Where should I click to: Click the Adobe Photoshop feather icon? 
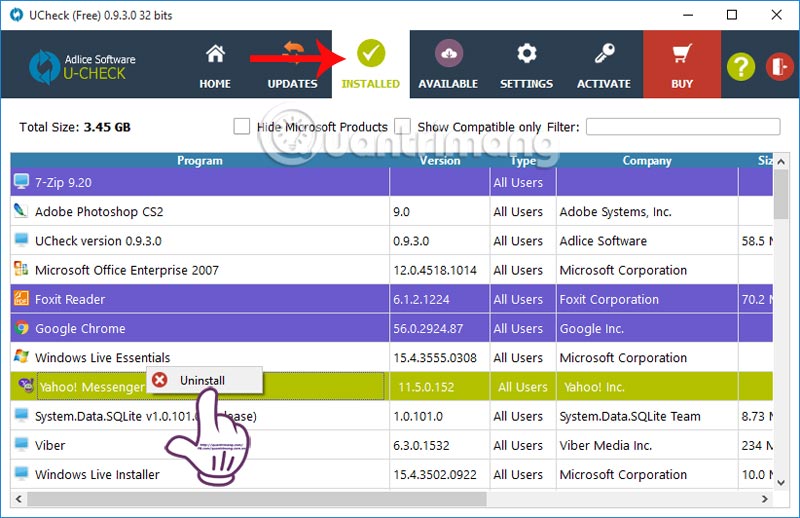click(21, 210)
